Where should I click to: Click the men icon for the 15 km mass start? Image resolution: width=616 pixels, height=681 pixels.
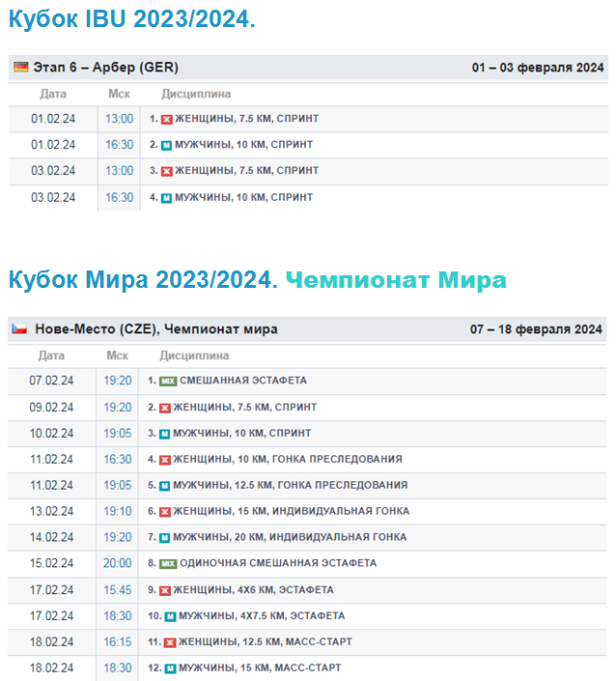click(171, 668)
